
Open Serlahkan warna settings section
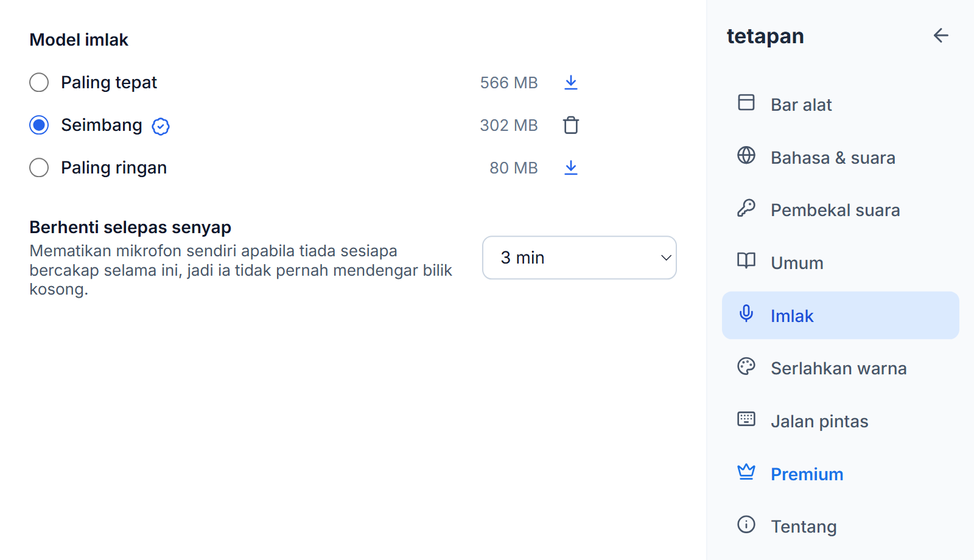(x=840, y=368)
